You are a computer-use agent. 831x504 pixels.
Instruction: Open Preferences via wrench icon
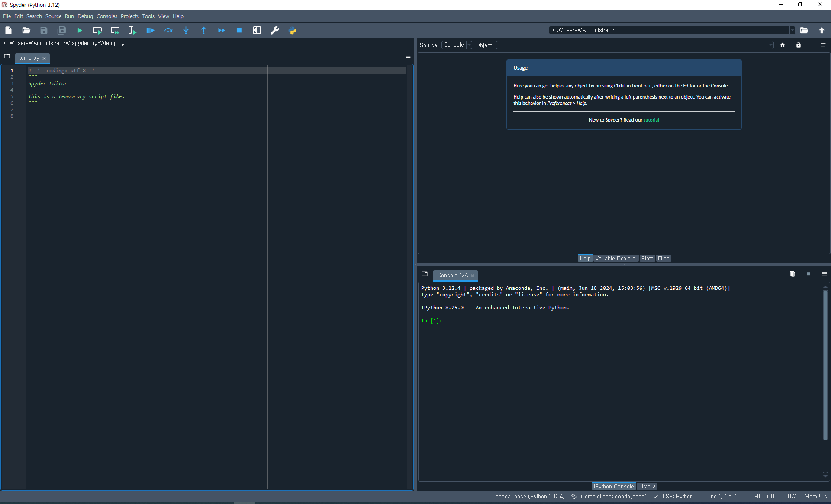point(275,30)
